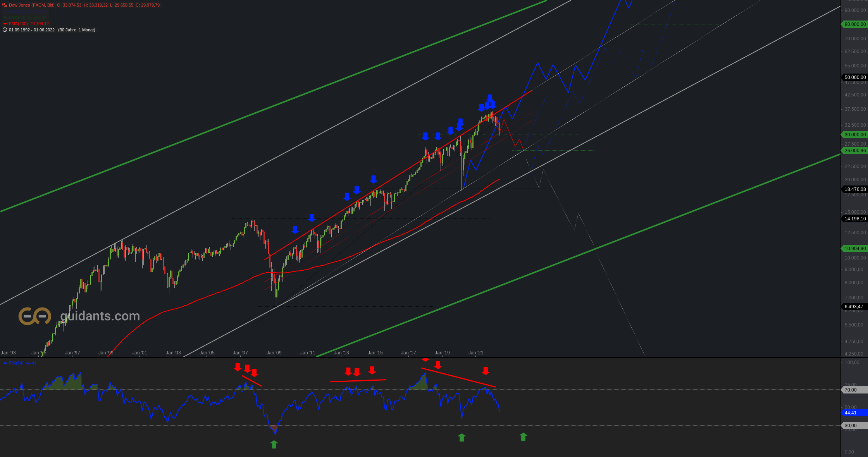Select the rightmost green up arrow in RSI panel
Image resolution: width=868 pixels, height=457 pixels.
523,437
